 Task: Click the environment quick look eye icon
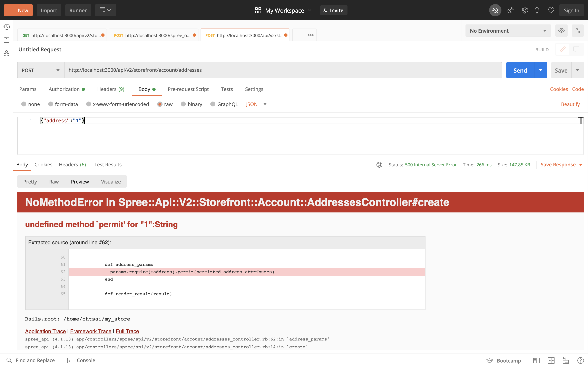[561, 31]
